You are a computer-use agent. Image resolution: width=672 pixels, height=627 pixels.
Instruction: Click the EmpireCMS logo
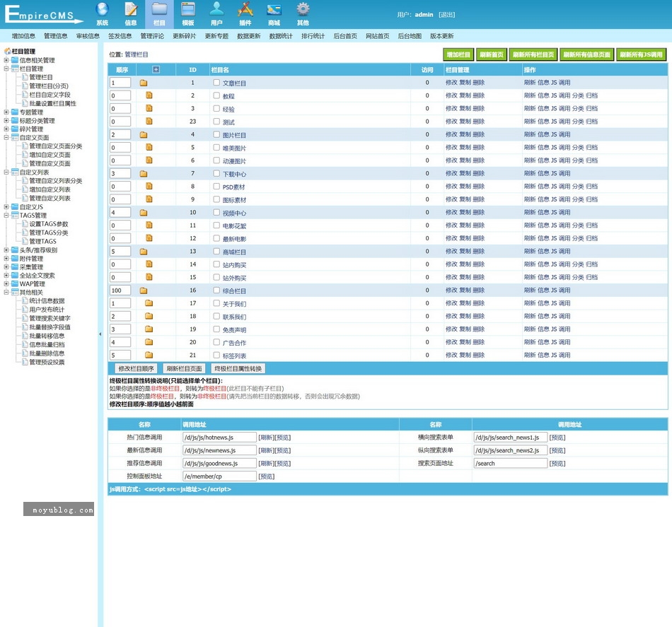(x=43, y=14)
